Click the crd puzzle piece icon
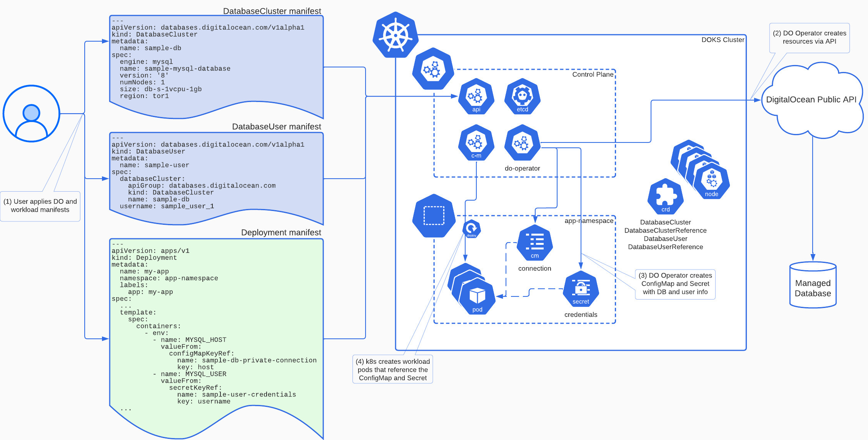868x440 pixels. 666,196
